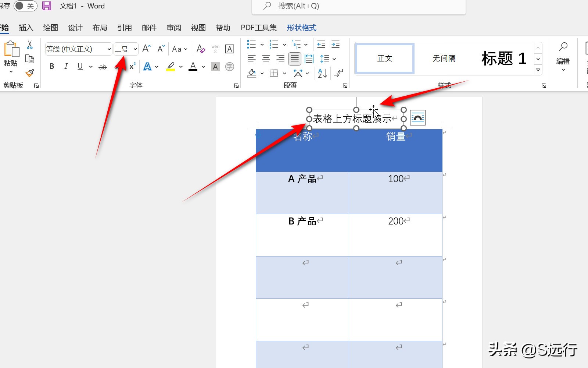Open the 审阅 Review tab

point(173,28)
